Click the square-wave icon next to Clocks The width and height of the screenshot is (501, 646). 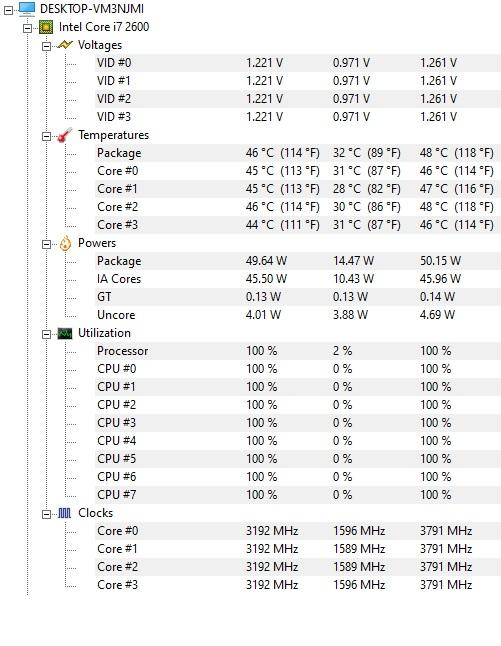[65, 513]
